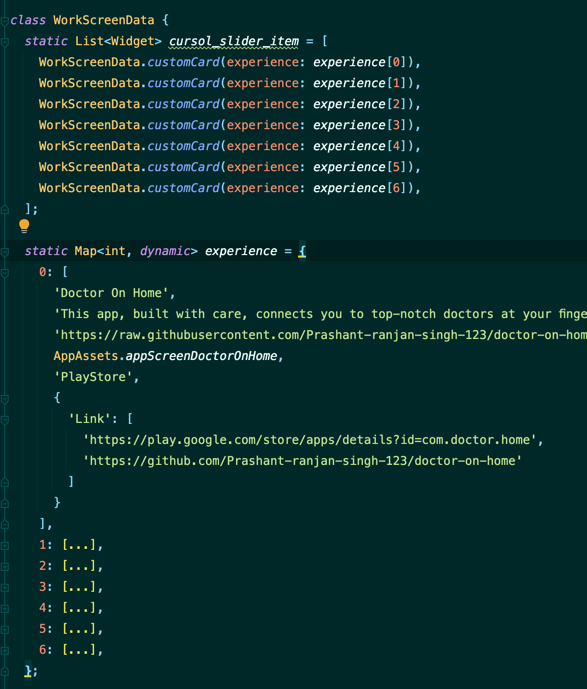Image resolution: width=587 pixels, height=689 pixels.
Task: Click the gutter plus icon beside line 6:
Action: point(4,650)
